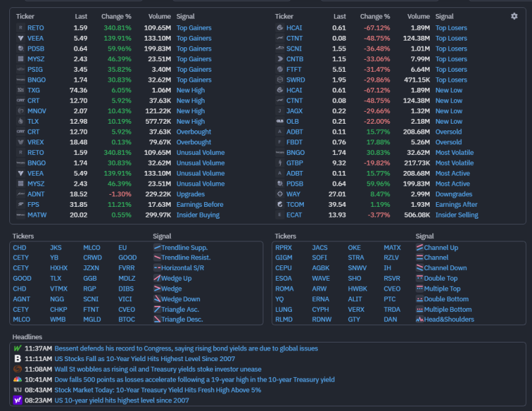Open the Earnings After signal link

[456, 204]
